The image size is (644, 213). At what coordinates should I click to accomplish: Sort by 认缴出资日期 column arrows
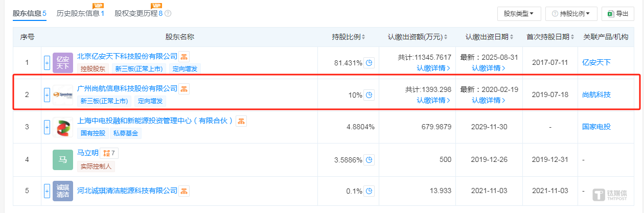[x=511, y=37]
